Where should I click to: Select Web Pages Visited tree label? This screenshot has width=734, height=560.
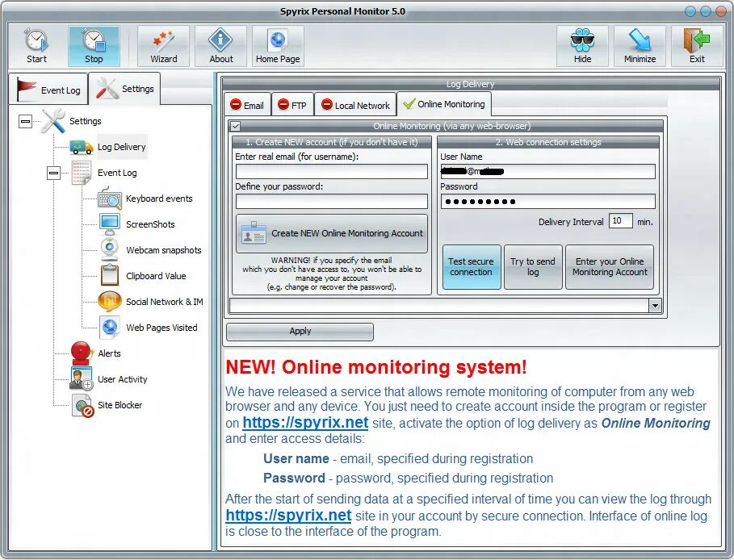click(x=161, y=328)
